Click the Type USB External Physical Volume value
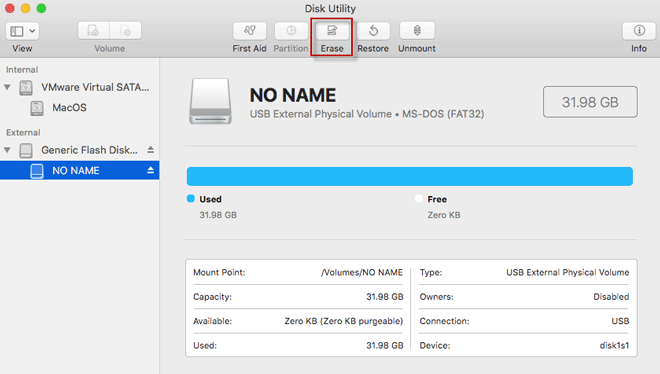The height and width of the screenshot is (374, 660). click(567, 272)
